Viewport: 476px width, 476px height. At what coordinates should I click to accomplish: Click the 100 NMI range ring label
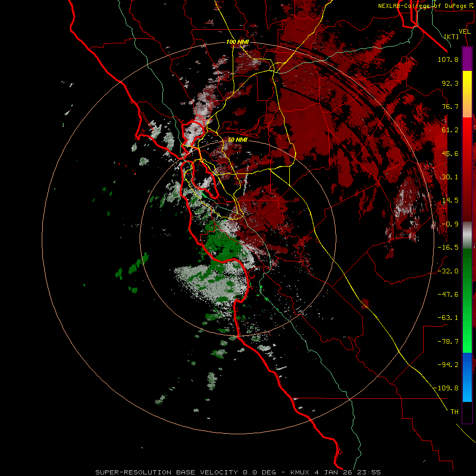click(237, 42)
